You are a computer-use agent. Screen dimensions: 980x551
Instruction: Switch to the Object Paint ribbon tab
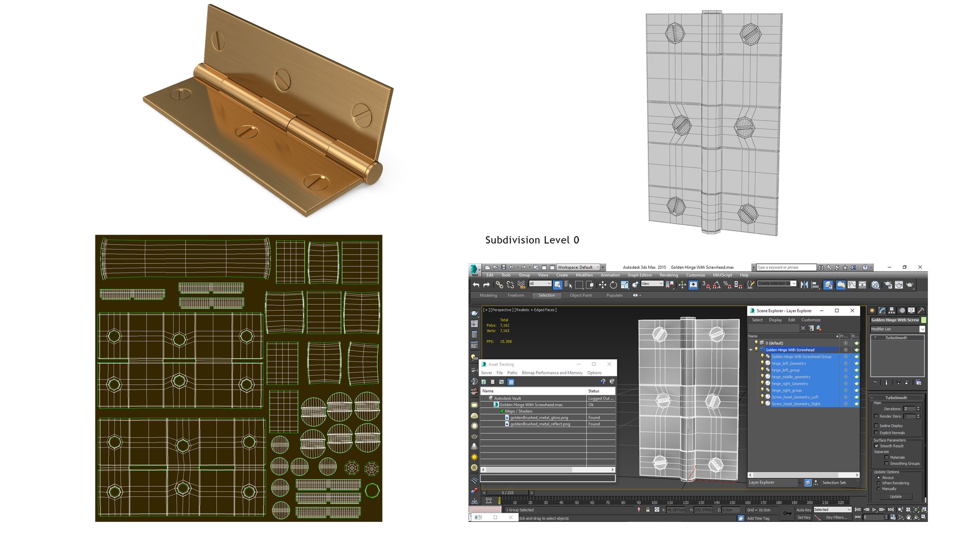pos(580,295)
